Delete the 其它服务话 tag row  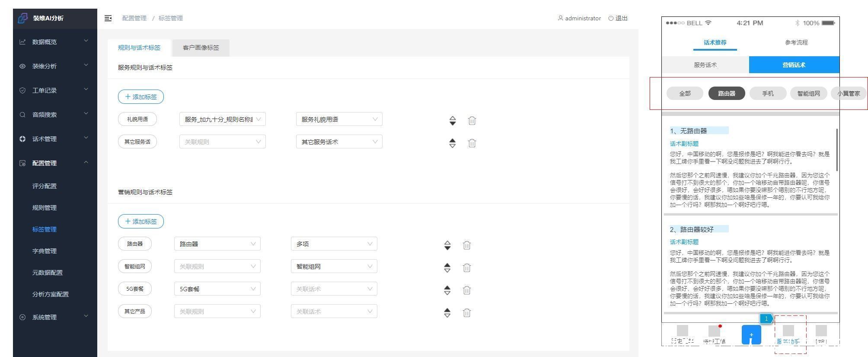(x=472, y=143)
